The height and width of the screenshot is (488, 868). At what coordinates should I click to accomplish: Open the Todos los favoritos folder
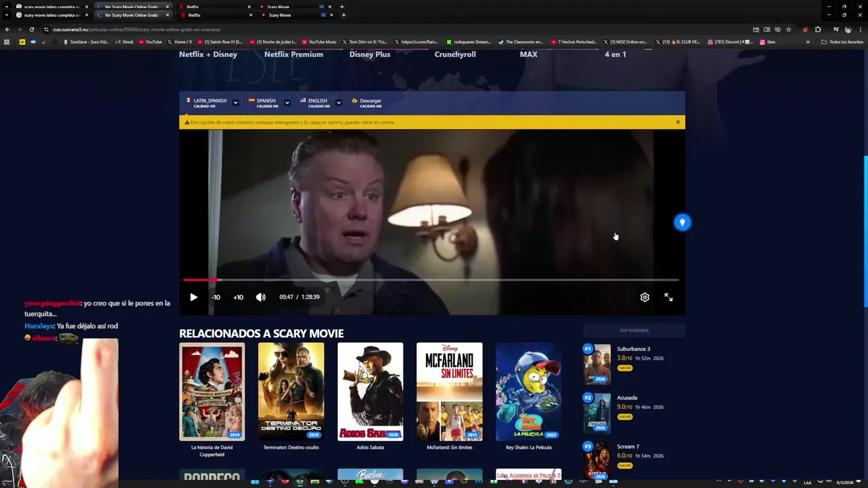click(x=842, y=42)
